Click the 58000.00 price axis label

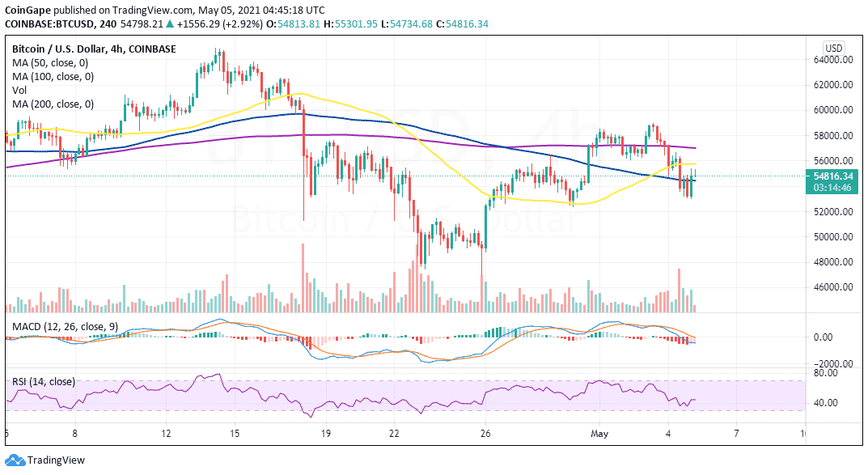tap(832, 136)
